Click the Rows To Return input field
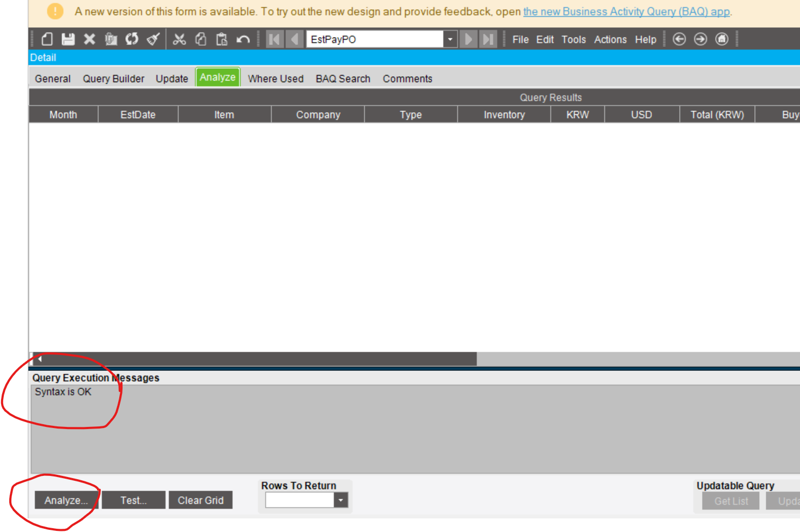This screenshot has width=800, height=532. tap(300, 500)
